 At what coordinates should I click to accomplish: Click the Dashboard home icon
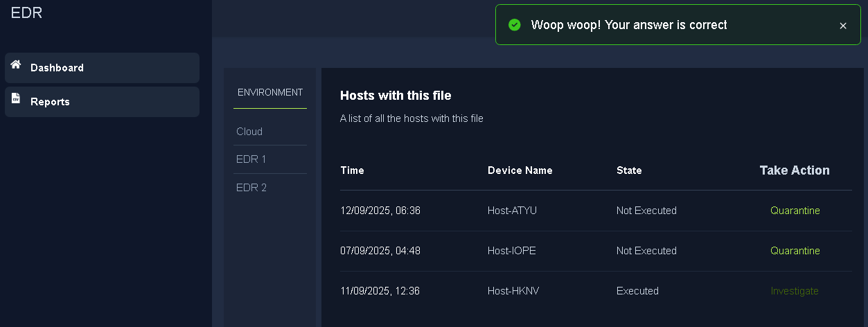[16, 64]
